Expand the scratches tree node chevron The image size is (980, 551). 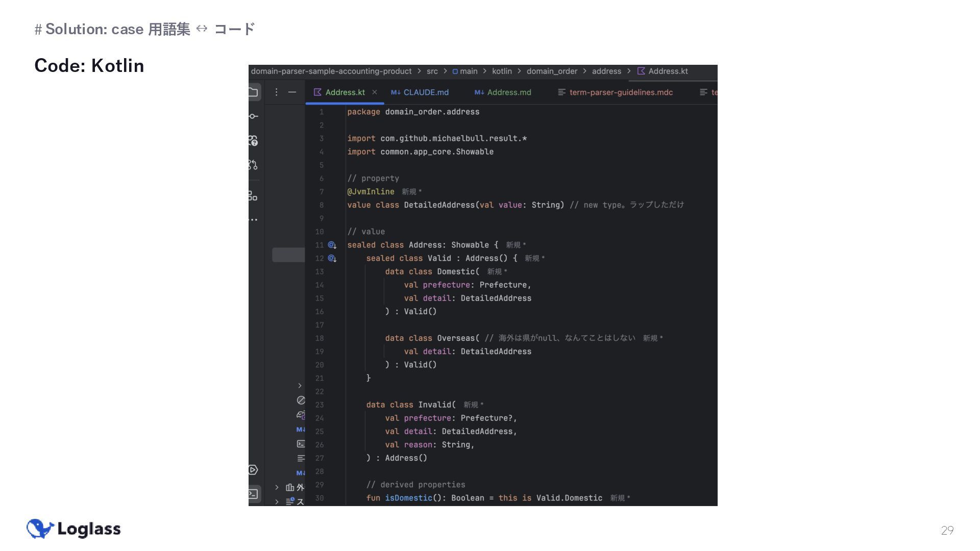[x=277, y=502]
